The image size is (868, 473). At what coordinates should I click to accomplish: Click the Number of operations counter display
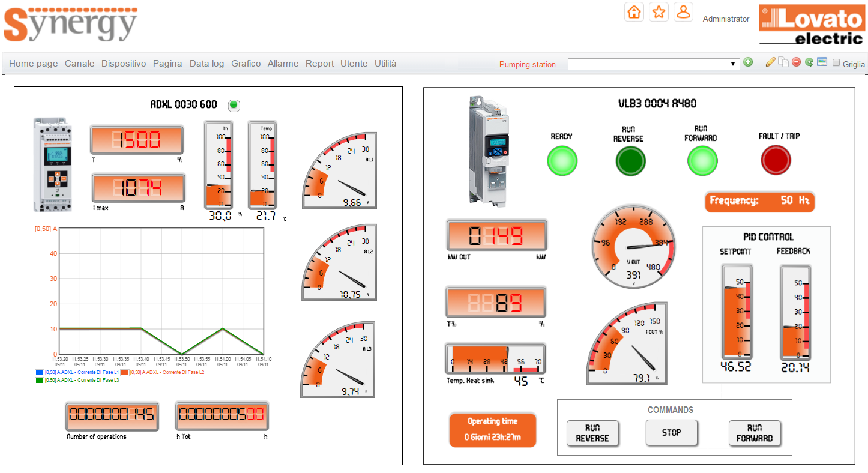tap(112, 416)
